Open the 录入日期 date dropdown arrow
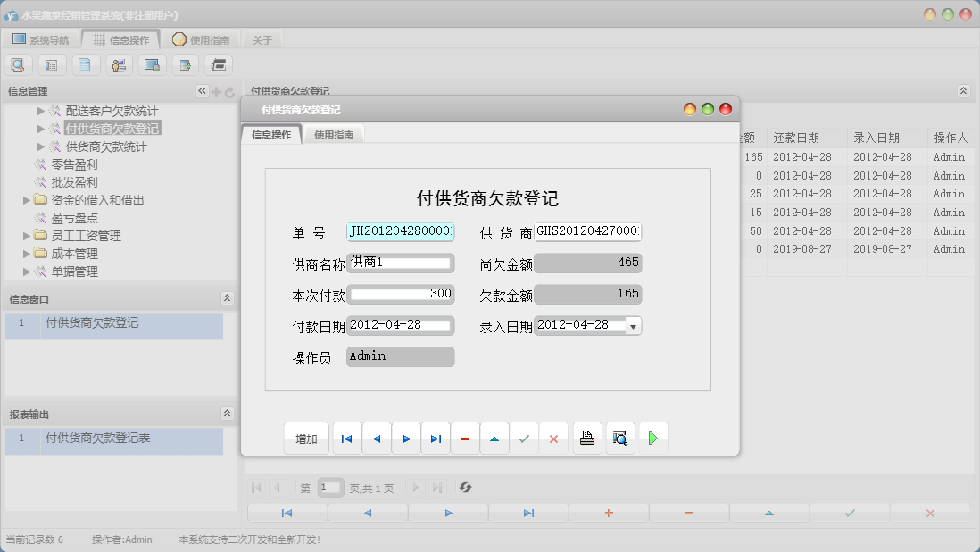 [x=633, y=326]
